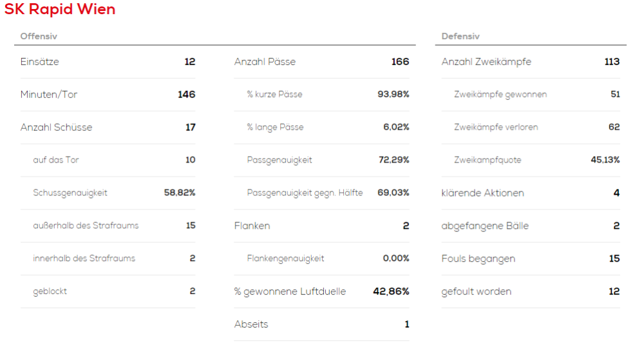Expand the Anzahl Zweikämpfe row

(x=486, y=62)
